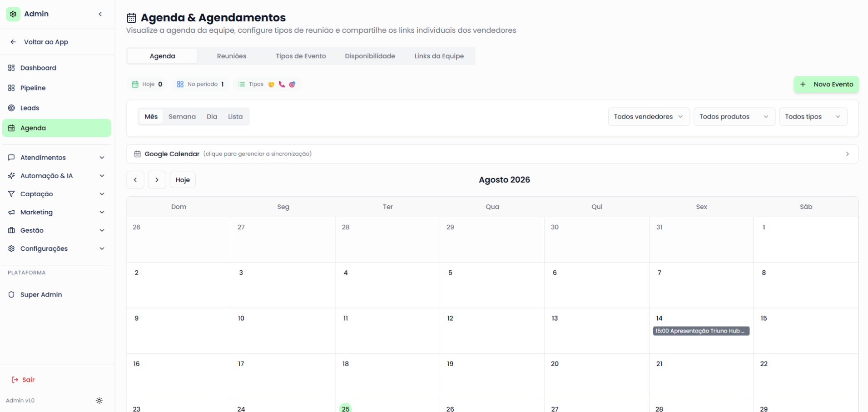Collapse the Admin sidebar with the chevron
The width and height of the screenshot is (868, 412).
pos(100,14)
